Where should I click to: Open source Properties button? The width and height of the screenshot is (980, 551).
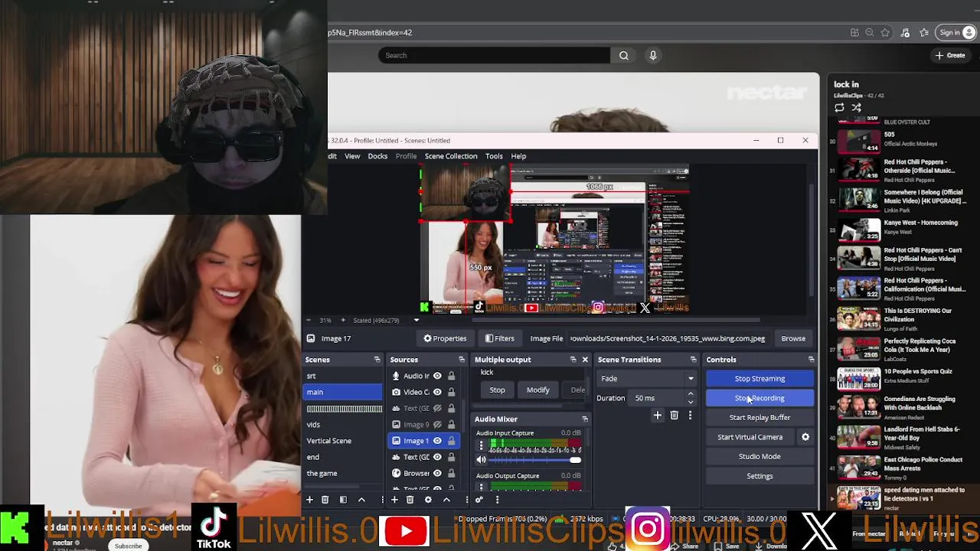[x=445, y=338]
